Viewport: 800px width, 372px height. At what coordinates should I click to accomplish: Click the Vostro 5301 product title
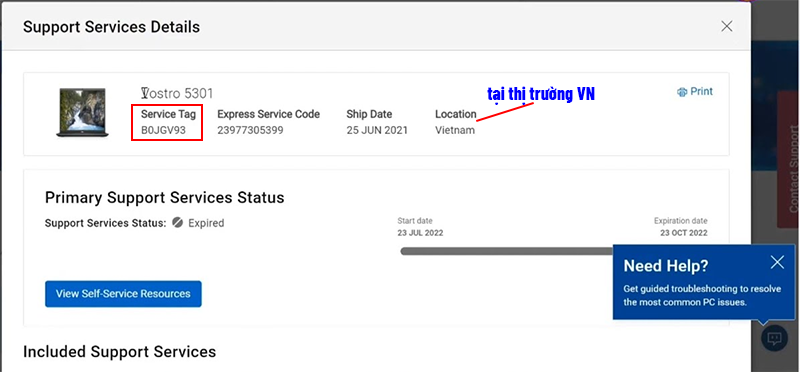pos(177,93)
